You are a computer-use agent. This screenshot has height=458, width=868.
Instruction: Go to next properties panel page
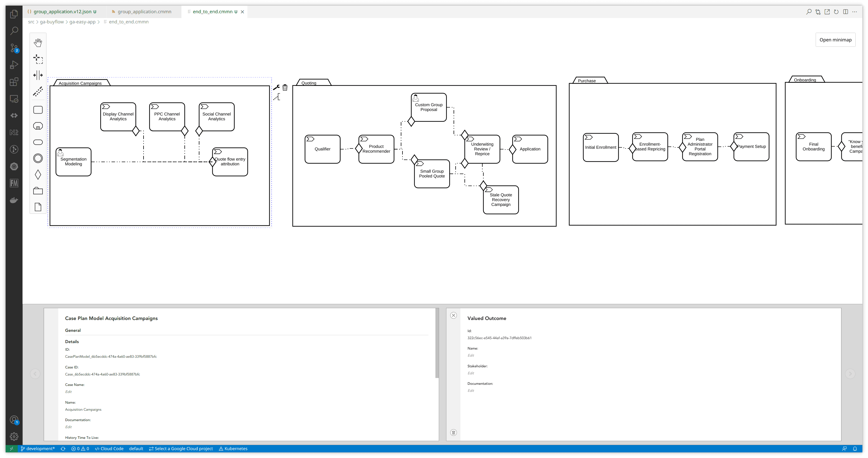click(x=850, y=374)
